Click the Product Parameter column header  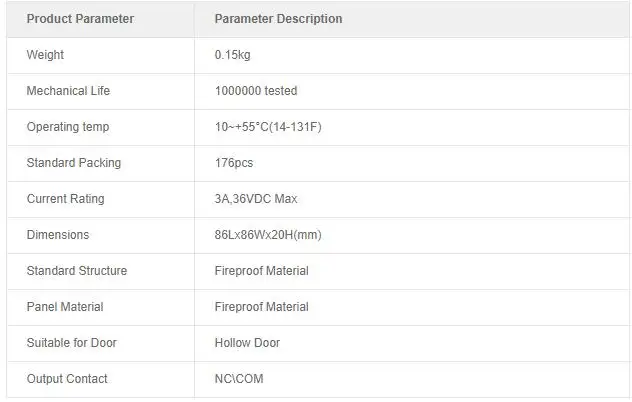pyautogui.click(x=80, y=19)
